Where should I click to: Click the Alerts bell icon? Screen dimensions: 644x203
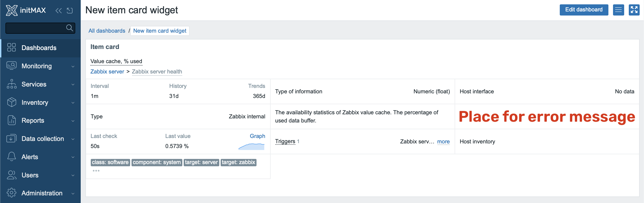[x=11, y=156]
